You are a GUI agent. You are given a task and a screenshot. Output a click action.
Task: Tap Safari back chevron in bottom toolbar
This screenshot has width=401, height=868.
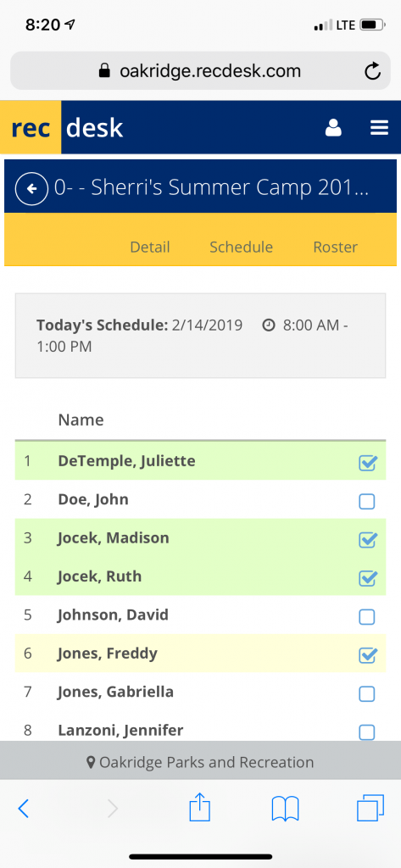[x=23, y=809]
